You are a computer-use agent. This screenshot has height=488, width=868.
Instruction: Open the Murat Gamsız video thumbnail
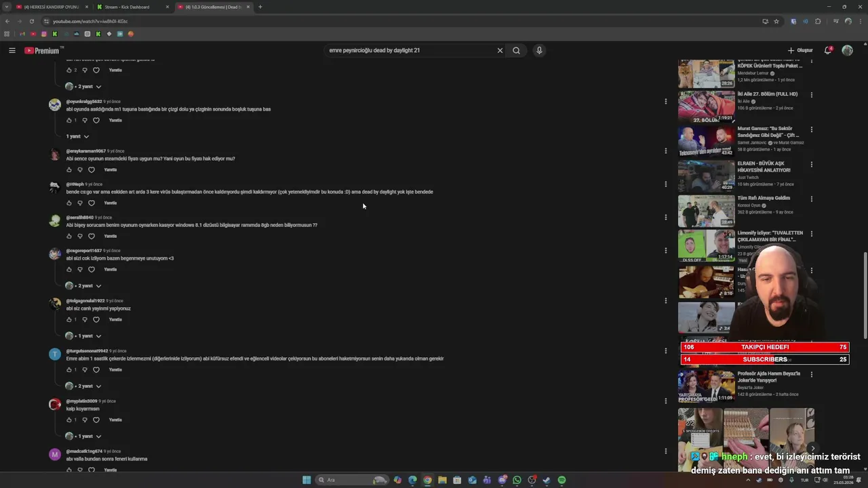coord(706,141)
